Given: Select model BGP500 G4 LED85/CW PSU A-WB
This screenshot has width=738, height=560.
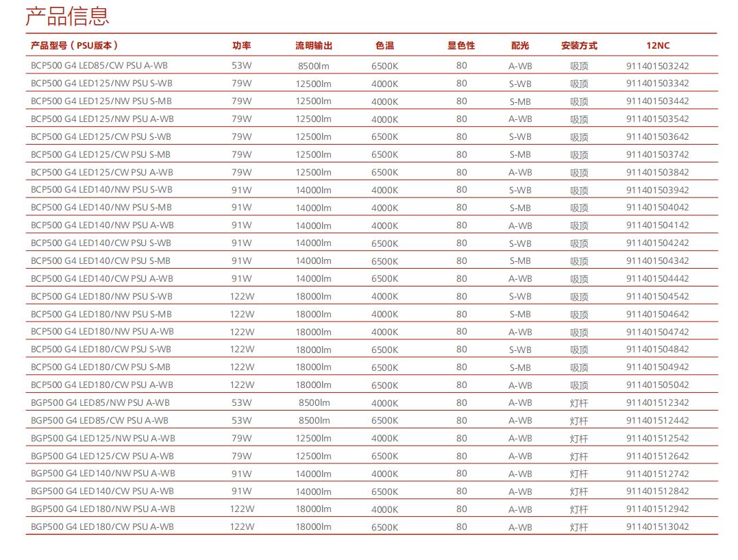Looking at the screenshot, I should click(99, 421).
